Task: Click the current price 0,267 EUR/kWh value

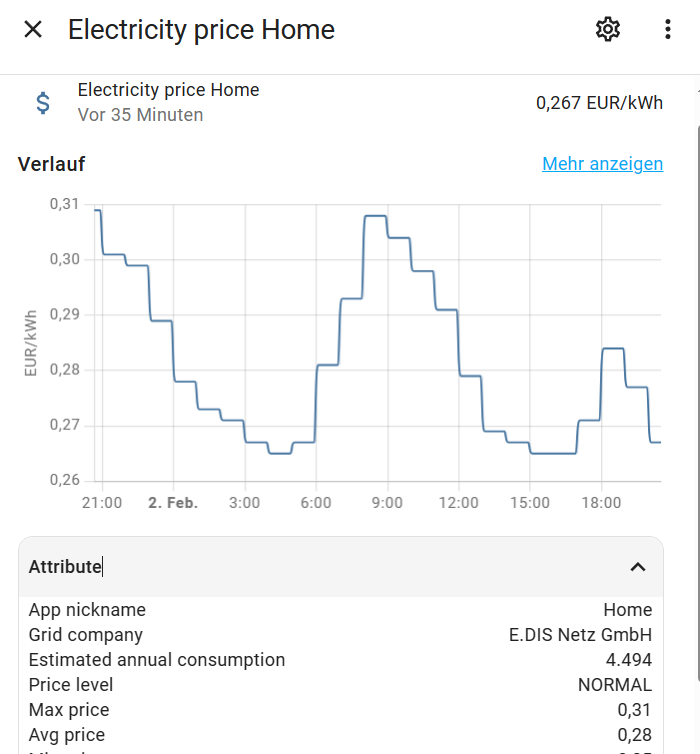Action: pyautogui.click(x=599, y=102)
